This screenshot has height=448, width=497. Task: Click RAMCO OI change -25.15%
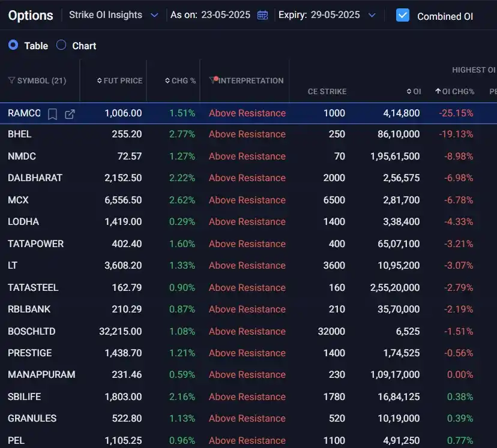[456, 113]
